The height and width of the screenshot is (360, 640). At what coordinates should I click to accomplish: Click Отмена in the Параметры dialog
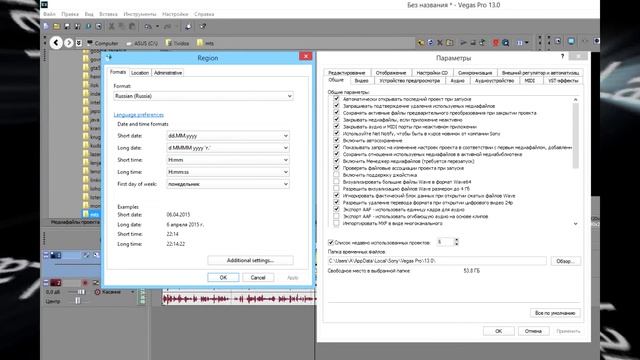point(533,331)
